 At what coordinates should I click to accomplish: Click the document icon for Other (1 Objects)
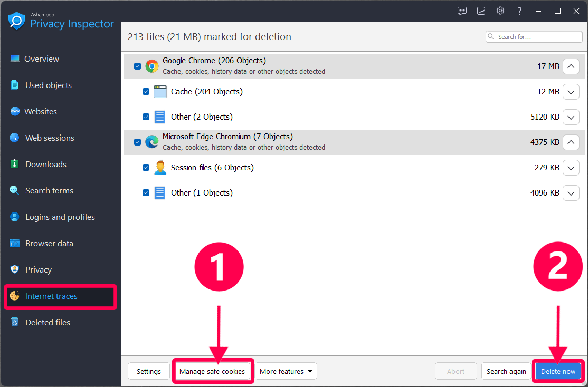[x=160, y=193]
